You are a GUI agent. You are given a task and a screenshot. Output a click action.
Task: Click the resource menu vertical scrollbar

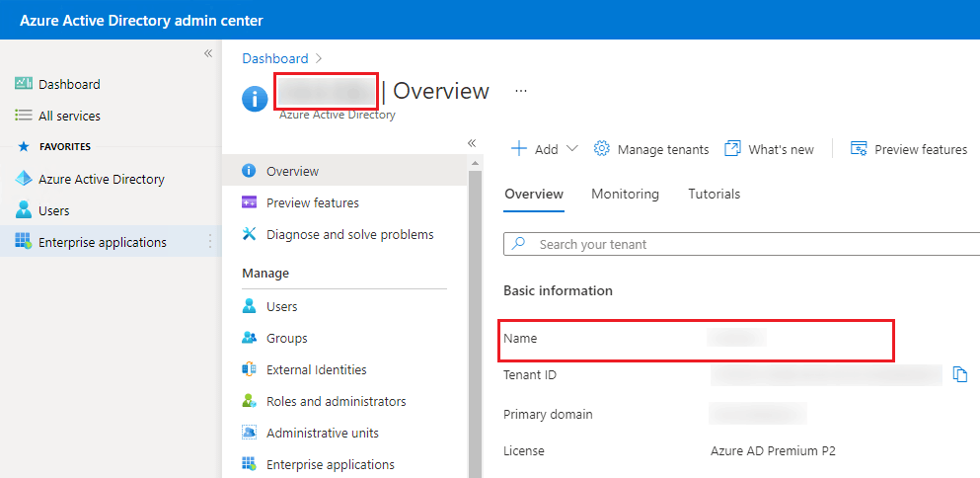475,324
